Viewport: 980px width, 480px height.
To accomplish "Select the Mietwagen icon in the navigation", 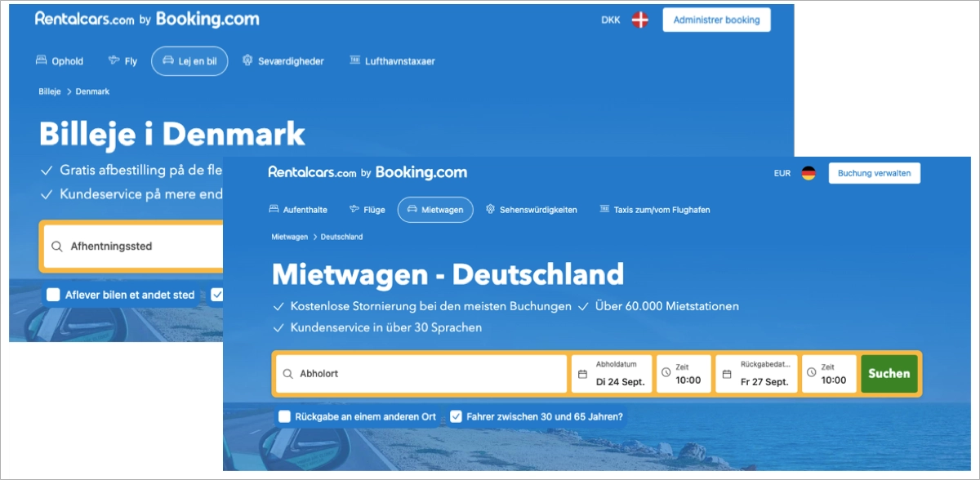I will (x=412, y=209).
